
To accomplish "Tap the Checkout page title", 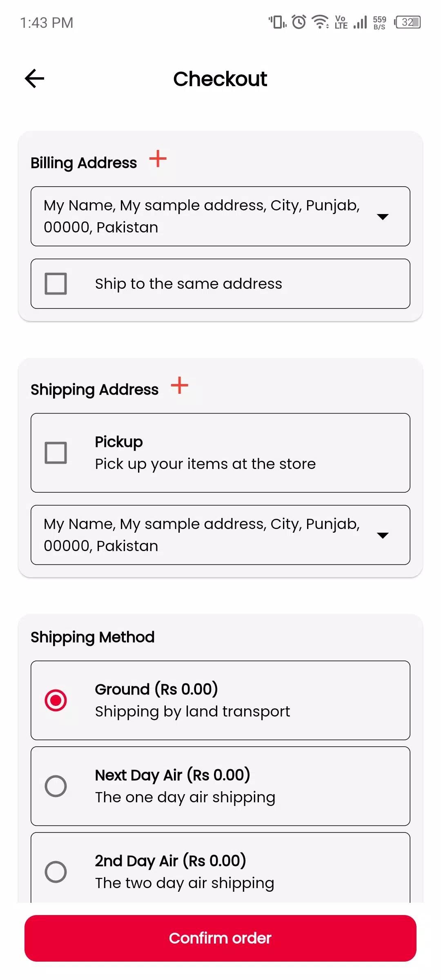I will [220, 79].
